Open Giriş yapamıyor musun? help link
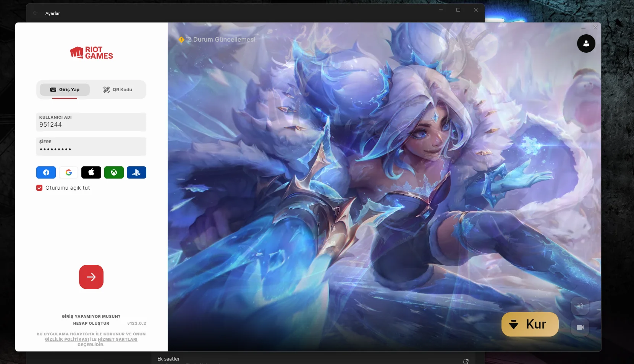Image resolution: width=634 pixels, height=364 pixels. click(x=91, y=316)
